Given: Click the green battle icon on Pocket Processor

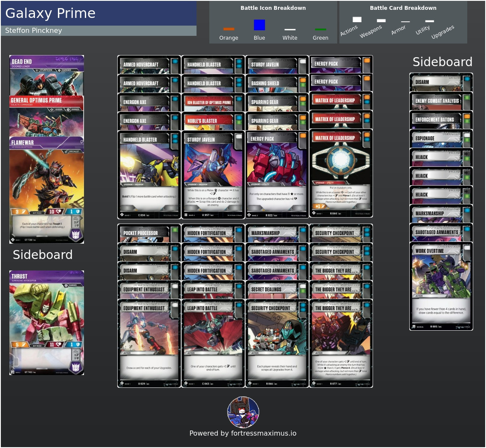Looking at the screenshot, I should click(x=174, y=230).
